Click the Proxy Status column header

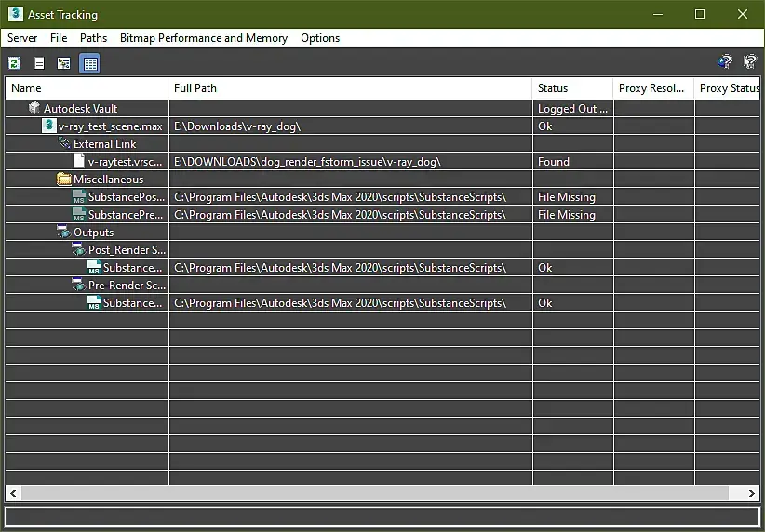[728, 88]
